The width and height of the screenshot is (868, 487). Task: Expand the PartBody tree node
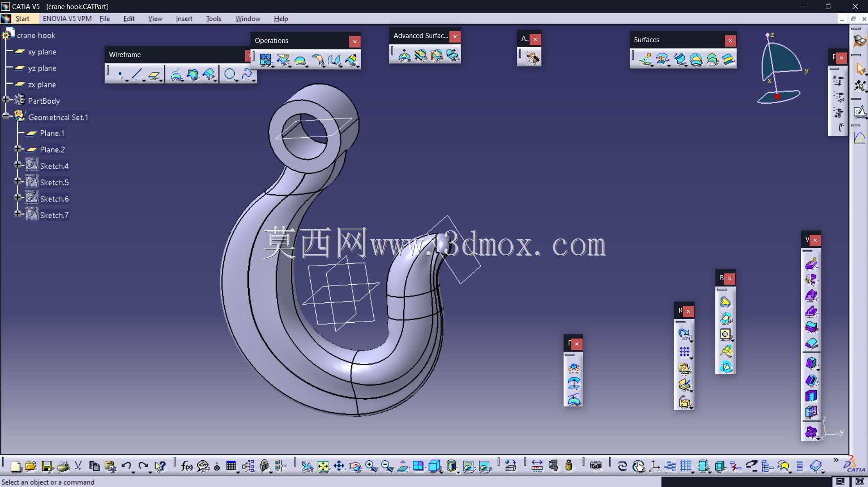click(x=6, y=99)
